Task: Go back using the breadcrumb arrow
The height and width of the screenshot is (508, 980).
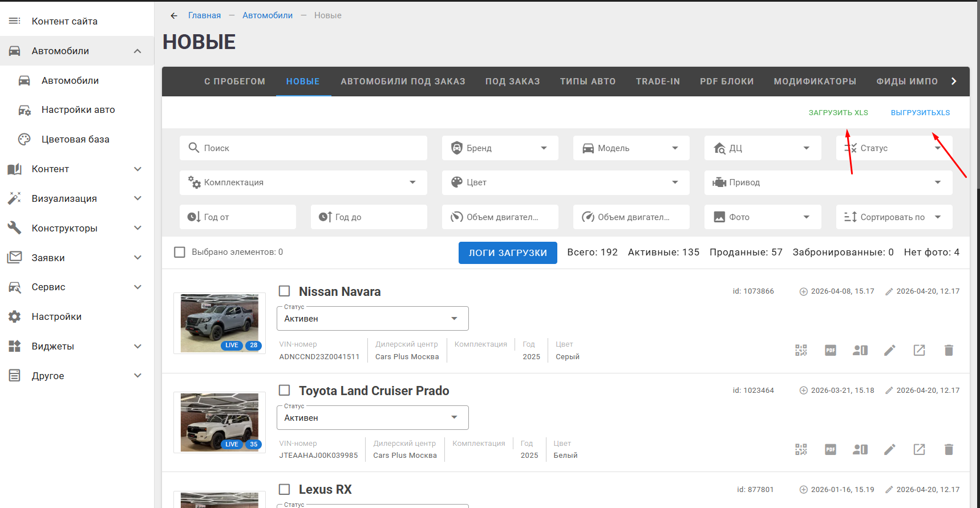Action: pos(174,15)
